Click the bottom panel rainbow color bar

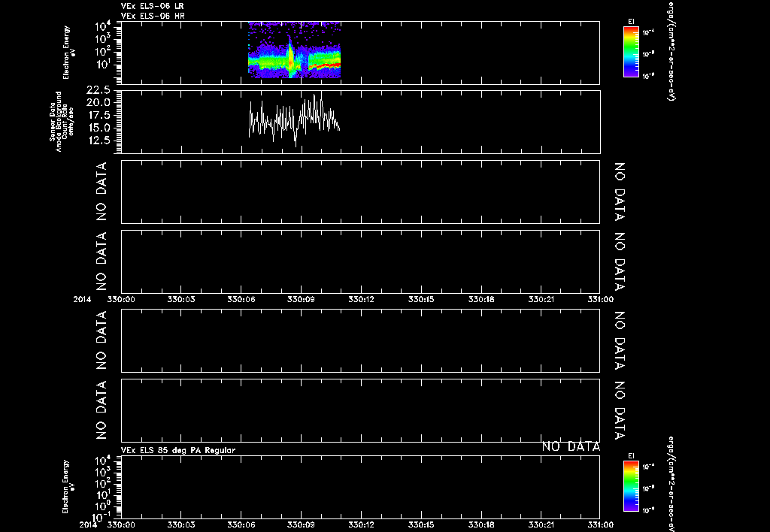click(x=631, y=486)
